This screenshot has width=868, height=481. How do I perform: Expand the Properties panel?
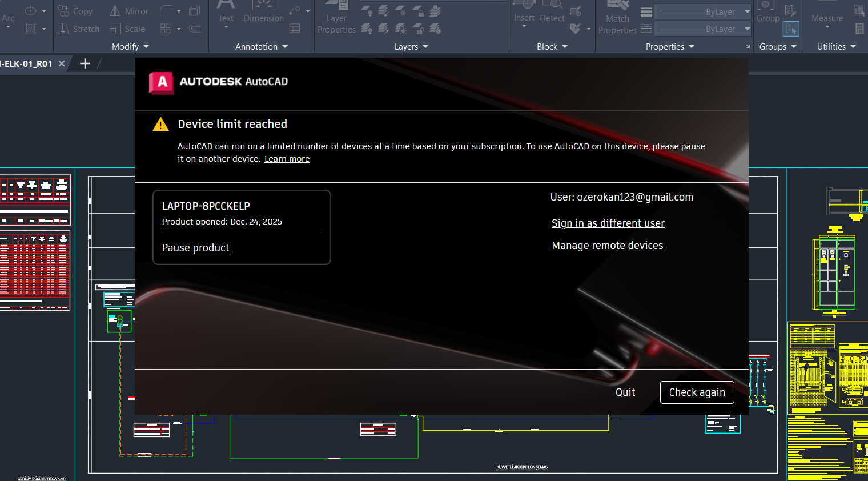tap(670, 47)
